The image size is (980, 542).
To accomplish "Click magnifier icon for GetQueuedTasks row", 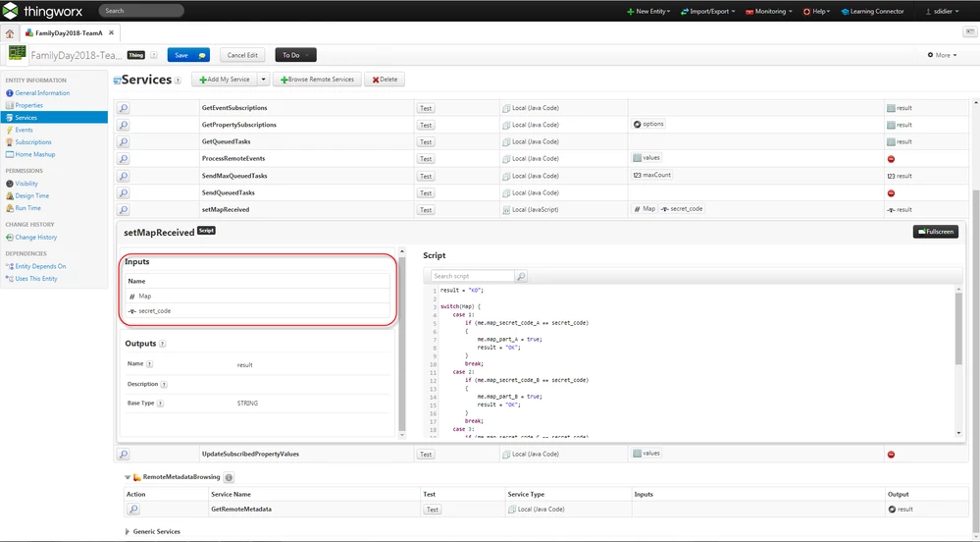I will coord(124,142).
